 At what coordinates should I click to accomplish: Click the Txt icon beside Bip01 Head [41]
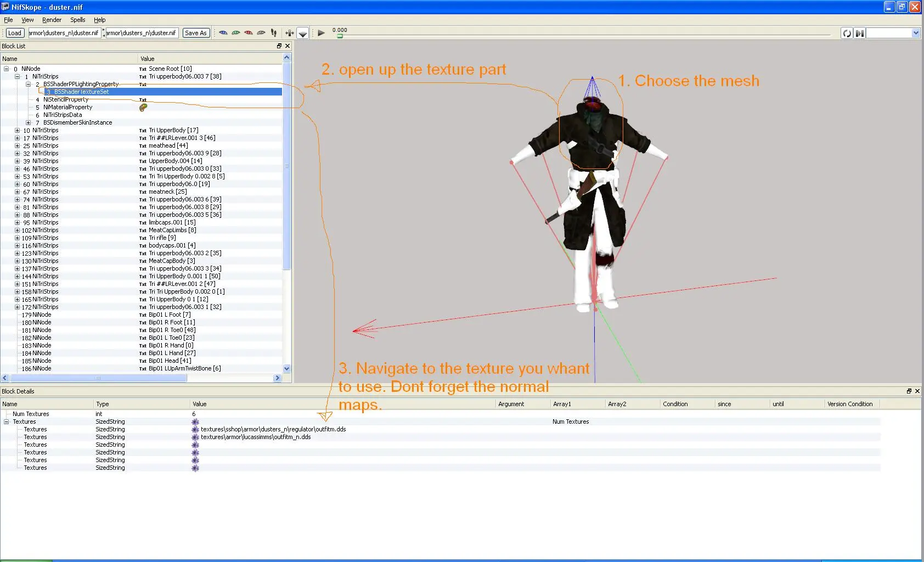point(143,361)
